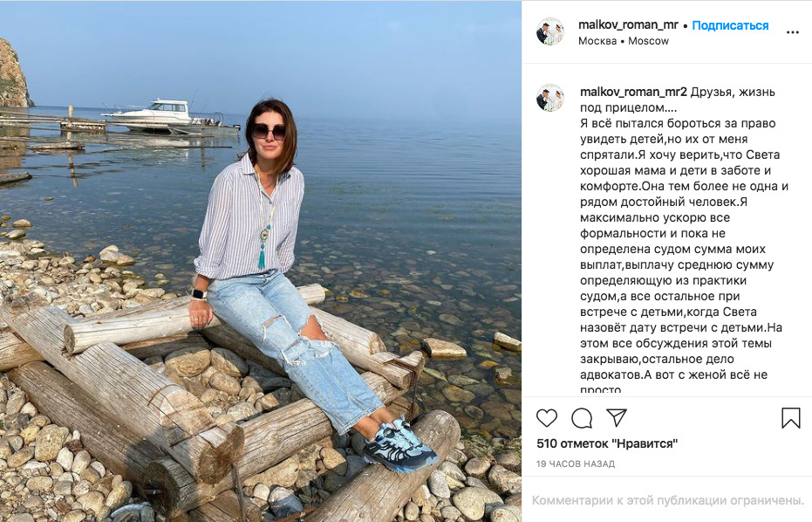Click the woman's sunglasses in the photo

click(x=269, y=131)
